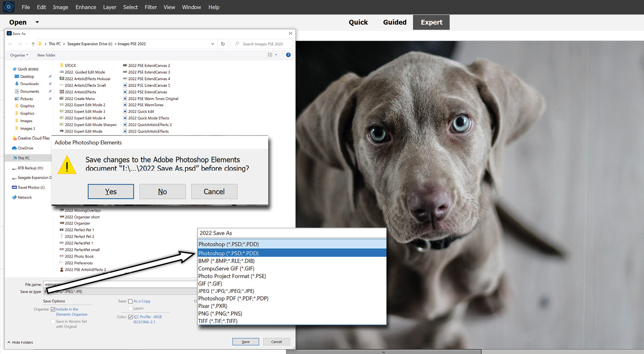Screen dimensions: 644x354
Task: Select BMP (*.BMP;*.RLE;*.DIB) format option
Action: click(292, 261)
